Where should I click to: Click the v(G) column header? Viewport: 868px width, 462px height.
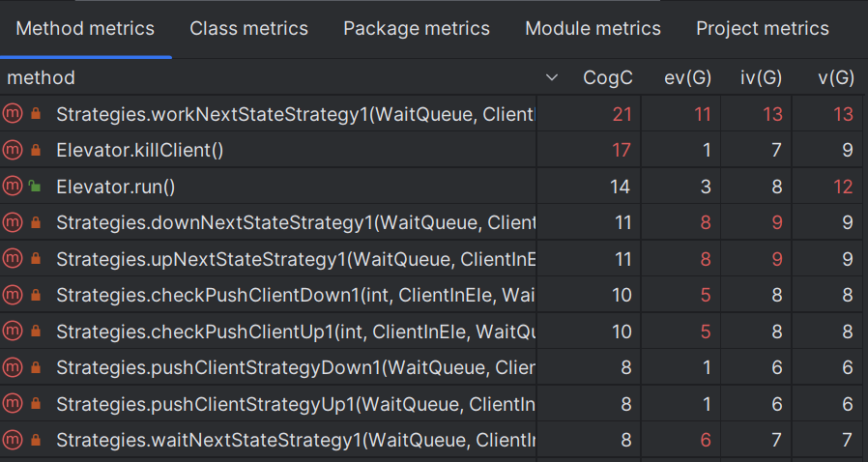click(836, 77)
